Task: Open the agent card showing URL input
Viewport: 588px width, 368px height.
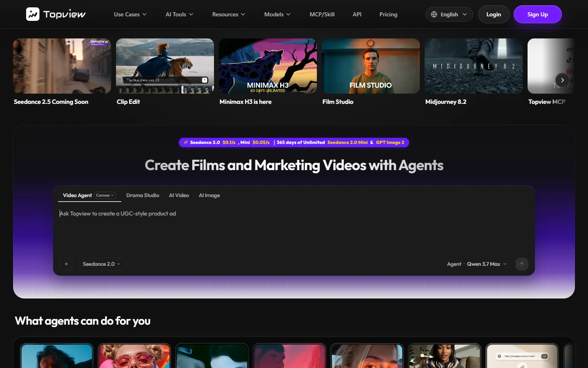Action: tap(522, 356)
